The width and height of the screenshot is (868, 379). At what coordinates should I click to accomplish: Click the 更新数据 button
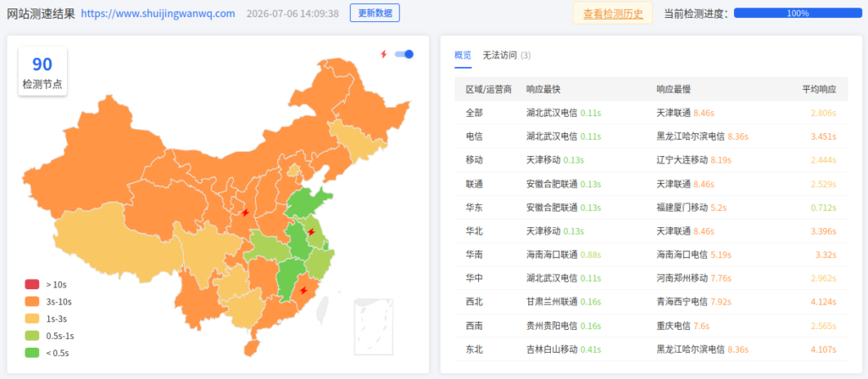point(375,14)
